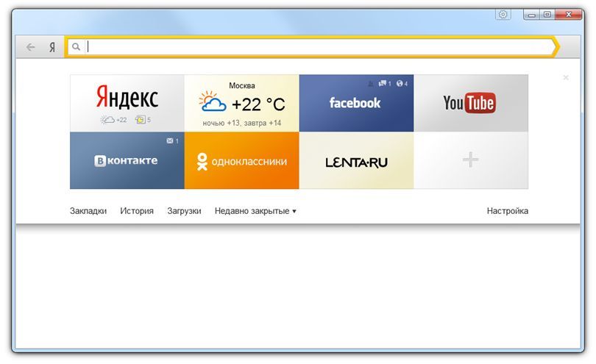Maximize the browser window

click(547, 15)
